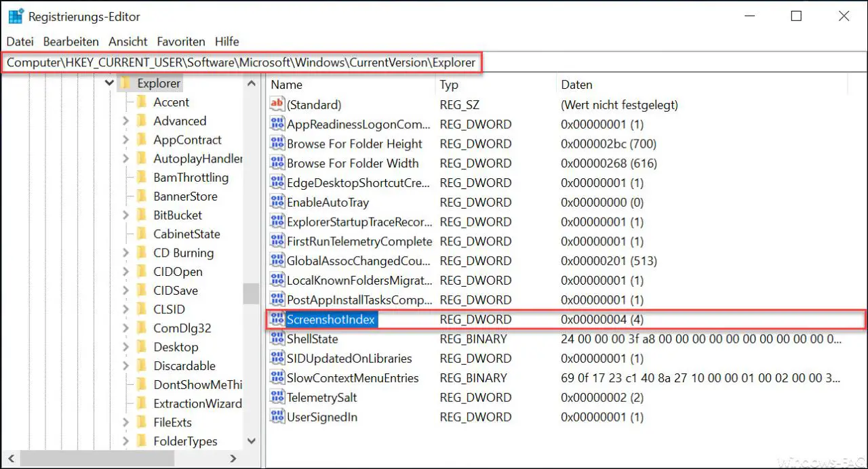Viewport: 868px width, 469px height.
Task: Open the Bearbeiten menu
Action: coord(71,41)
